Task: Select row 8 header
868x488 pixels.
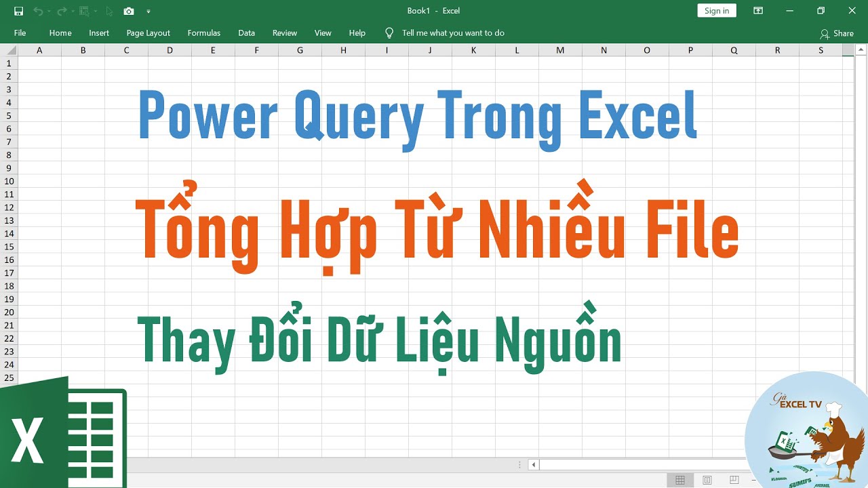Action: pyautogui.click(x=9, y=155)
